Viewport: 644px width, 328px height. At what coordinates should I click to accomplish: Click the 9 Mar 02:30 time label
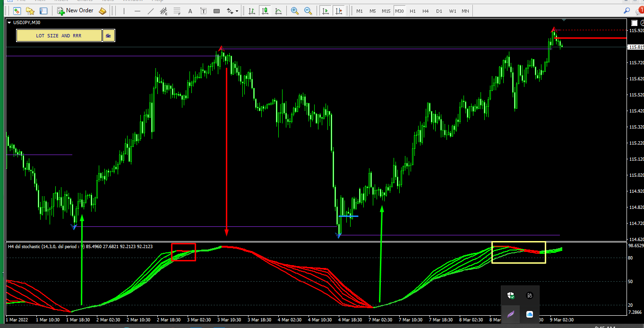[562, 320]
